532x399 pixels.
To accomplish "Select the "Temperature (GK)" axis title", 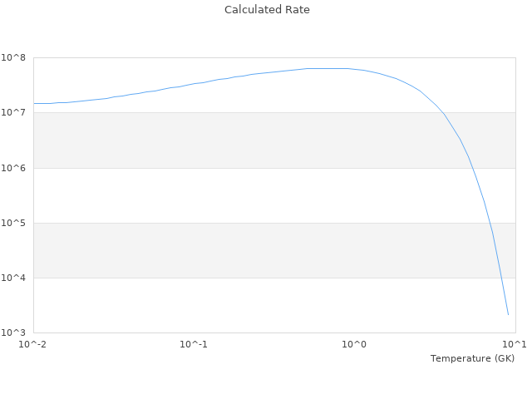I will (x=472, y=358).
